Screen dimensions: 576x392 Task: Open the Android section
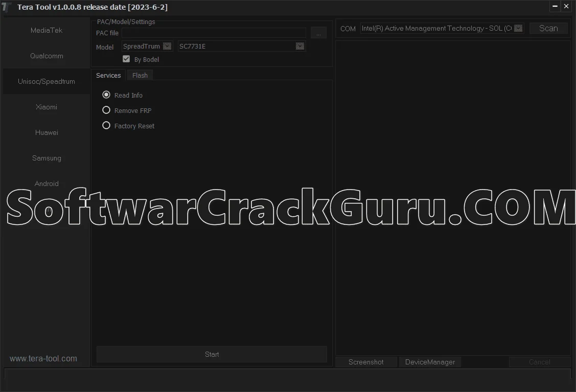coord(47,183)
